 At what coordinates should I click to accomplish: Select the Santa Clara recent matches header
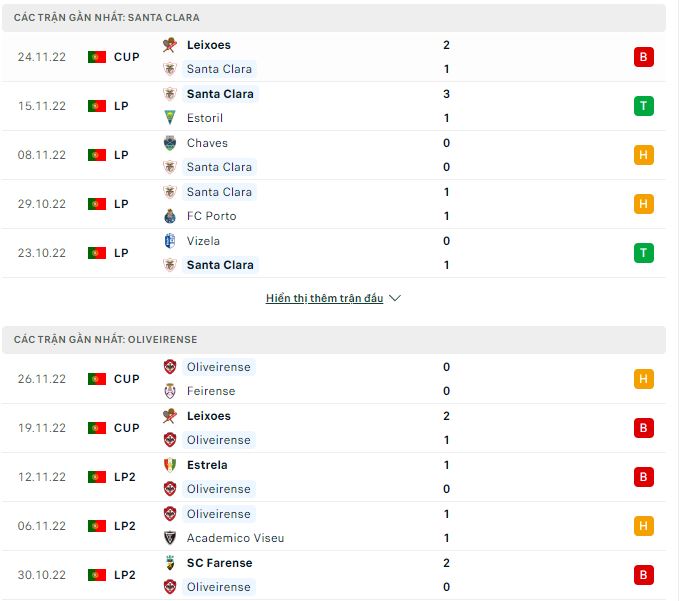pos(107,18)
